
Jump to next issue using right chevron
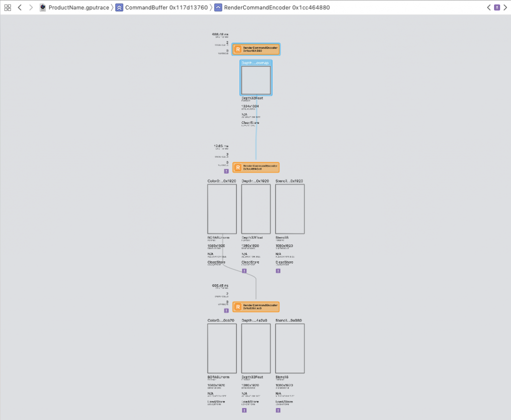pos(505,7)
